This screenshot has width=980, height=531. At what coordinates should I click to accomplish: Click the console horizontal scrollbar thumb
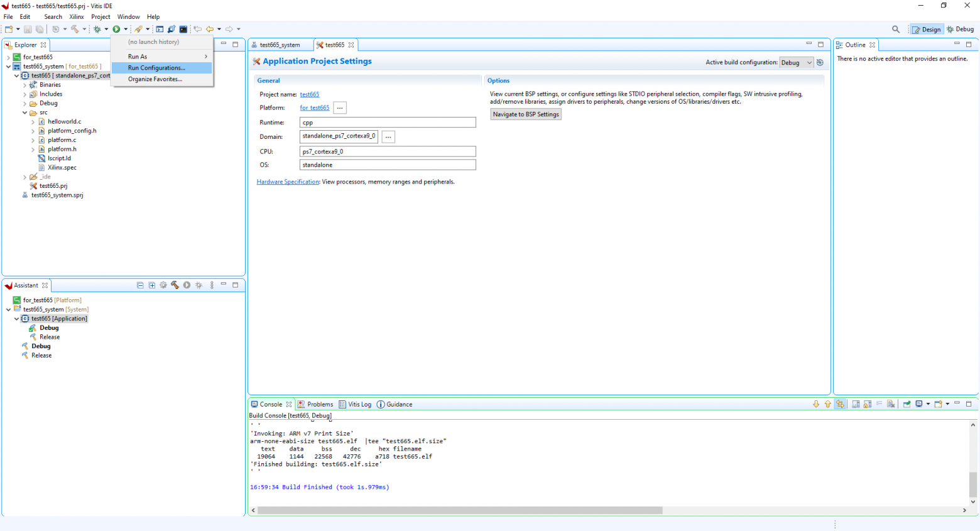[460, 510]
